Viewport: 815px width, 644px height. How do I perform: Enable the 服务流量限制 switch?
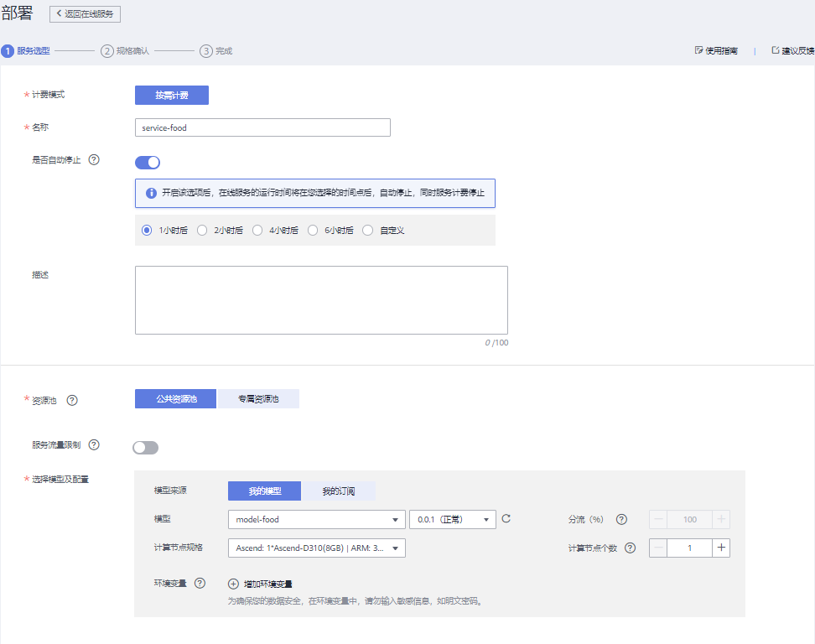[x=146, y=448]
